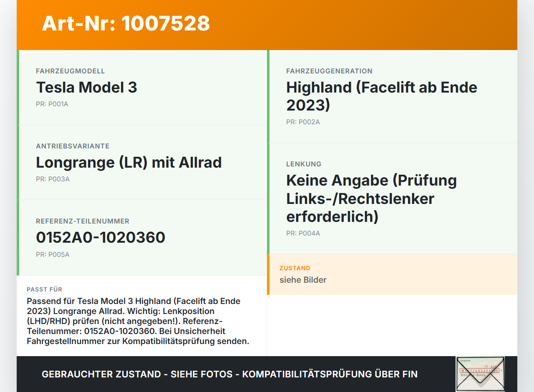
Task: Click Keine Angabe steering value text
Action: coord(371,199)
